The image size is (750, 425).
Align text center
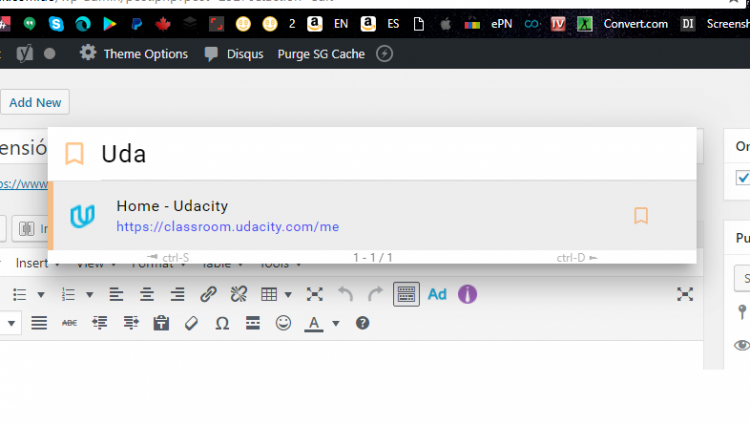pyautogui.click(x=147, y=294)
